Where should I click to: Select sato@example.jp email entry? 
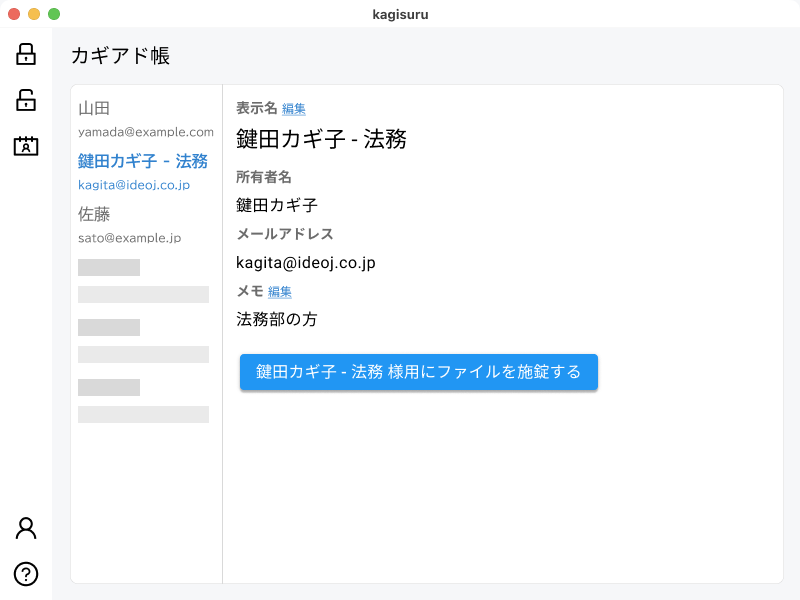pyautogui.click(x=130, y=238)
